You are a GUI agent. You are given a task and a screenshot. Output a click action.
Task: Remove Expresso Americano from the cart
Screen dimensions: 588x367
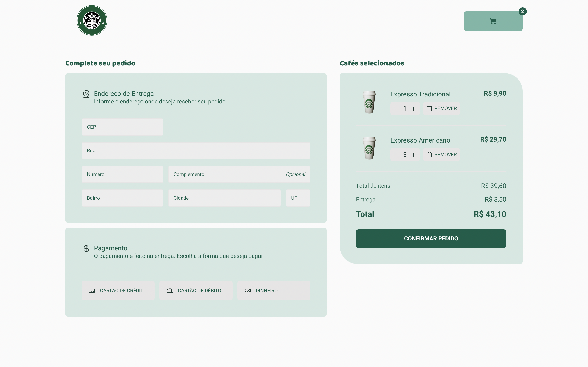click(441, 155)
